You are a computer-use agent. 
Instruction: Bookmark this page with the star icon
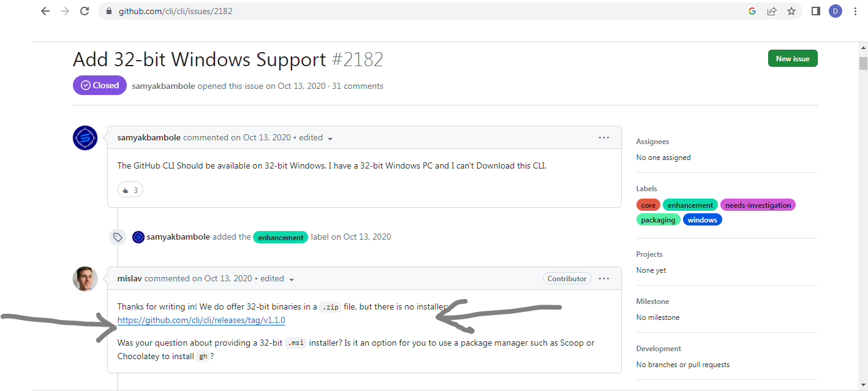coord(791,11)
